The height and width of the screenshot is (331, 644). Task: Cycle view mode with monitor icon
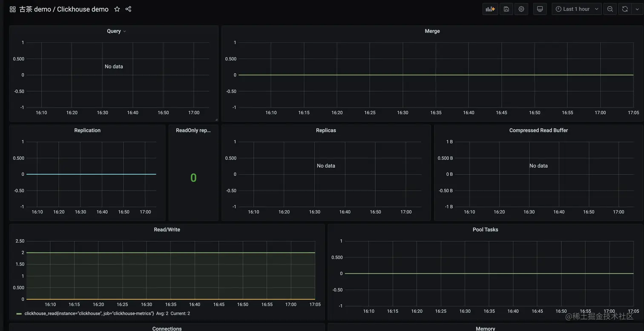[540, 9]
